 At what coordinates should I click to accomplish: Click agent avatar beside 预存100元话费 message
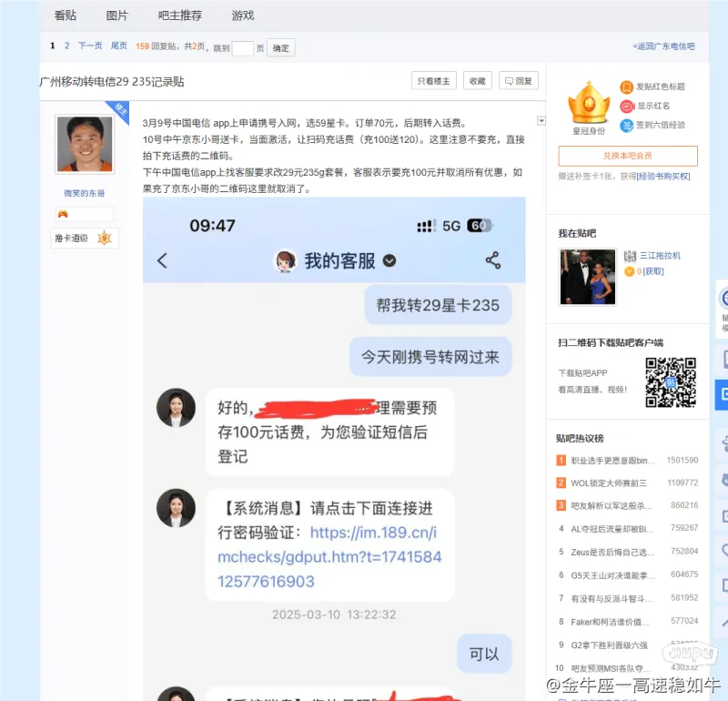click(x=176, y=408)
